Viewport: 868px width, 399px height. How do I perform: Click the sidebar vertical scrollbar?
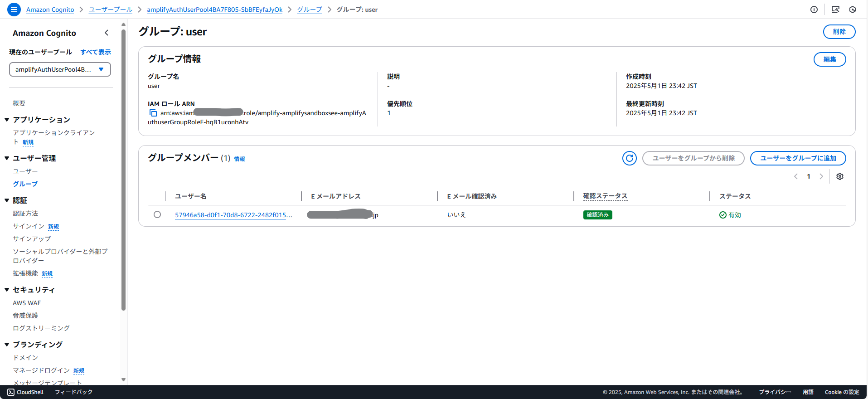click(x=123, y=170)
